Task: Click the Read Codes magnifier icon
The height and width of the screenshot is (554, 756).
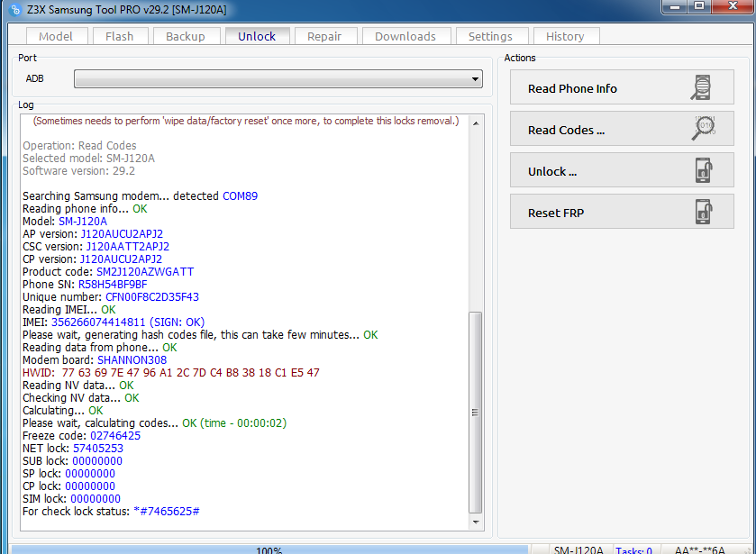Action: pos(704,128)
